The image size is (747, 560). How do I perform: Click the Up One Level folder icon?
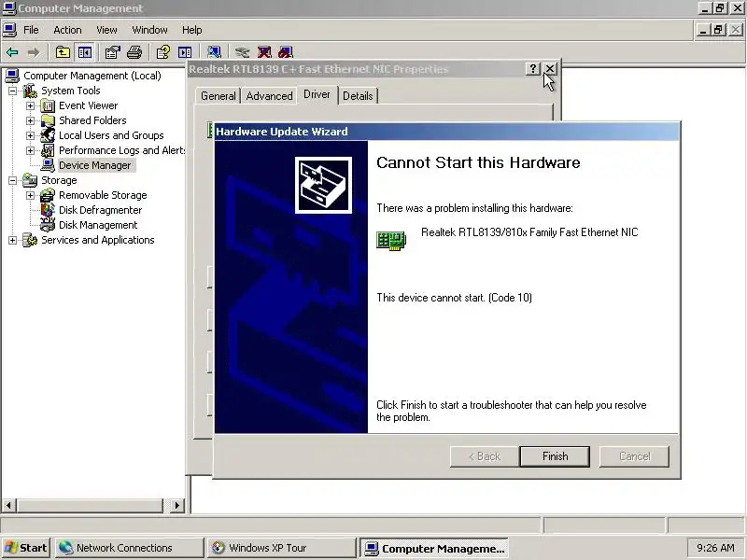click(63, 52)
